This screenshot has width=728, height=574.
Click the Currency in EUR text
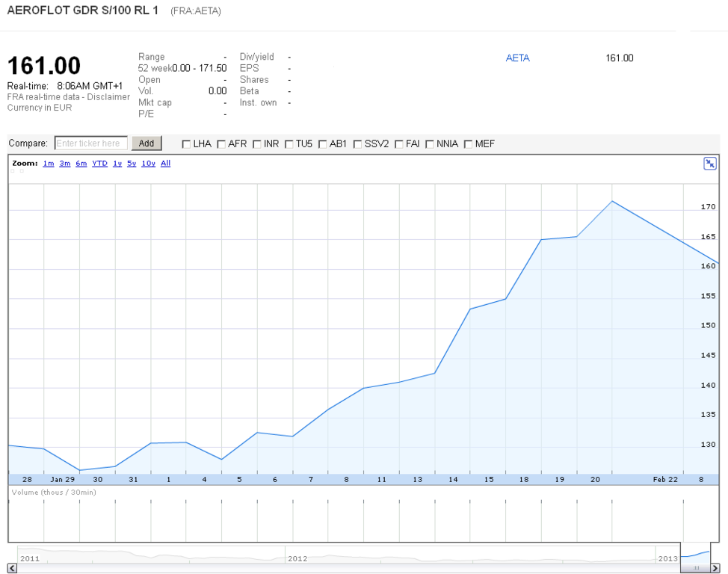(x=40, y=108)
